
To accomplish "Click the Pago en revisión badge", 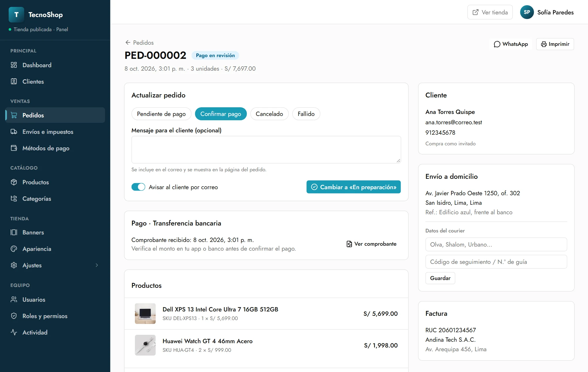I will (x=215, y=55).
